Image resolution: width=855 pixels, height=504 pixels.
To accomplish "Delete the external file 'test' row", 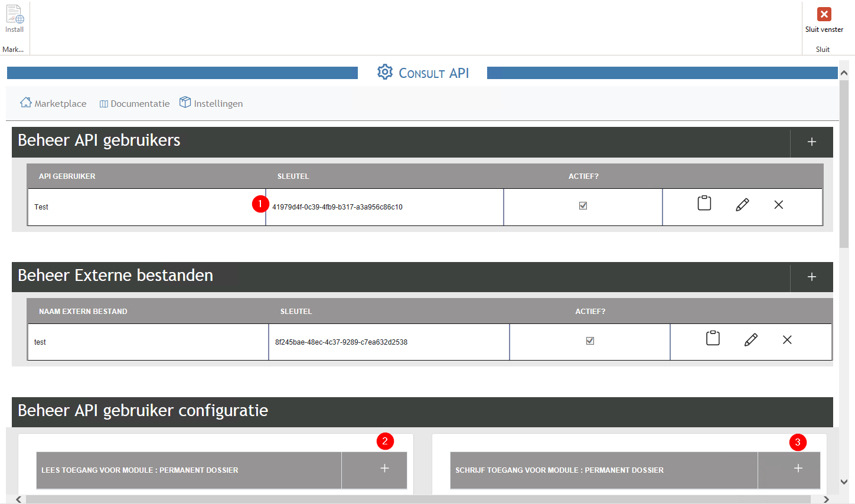I will click(x=787, y=340).
